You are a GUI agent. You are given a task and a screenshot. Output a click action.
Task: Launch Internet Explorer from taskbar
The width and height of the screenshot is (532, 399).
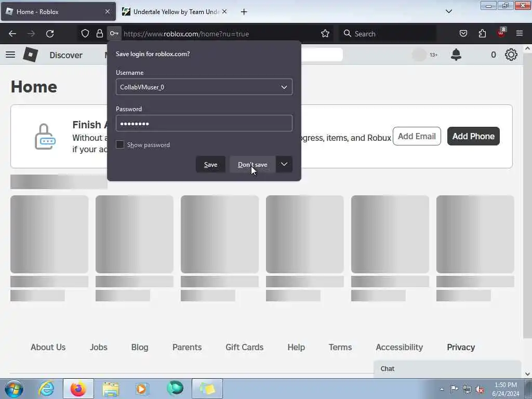tap(46, 389)
